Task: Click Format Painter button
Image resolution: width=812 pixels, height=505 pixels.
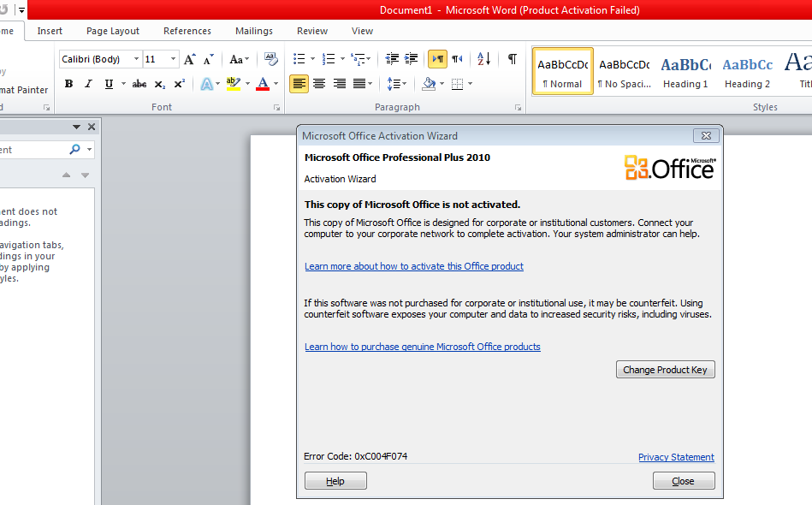Action: pos(24,90)
